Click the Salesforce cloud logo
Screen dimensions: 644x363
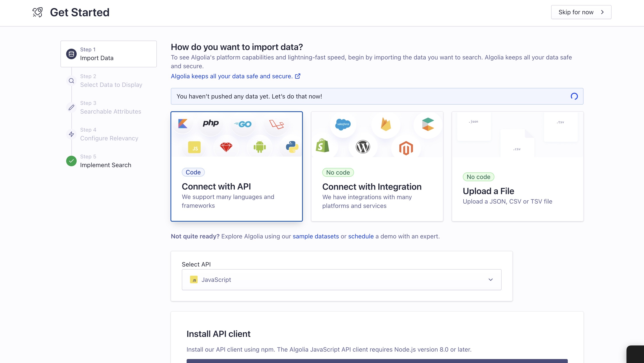click(x=343, y=124)
